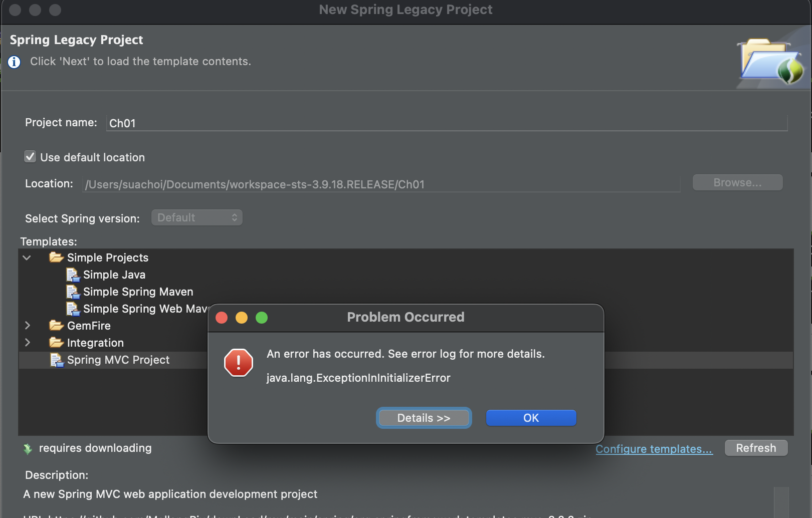Click the Details >> button
Screen dimensions: 812x518
point(424,418)
